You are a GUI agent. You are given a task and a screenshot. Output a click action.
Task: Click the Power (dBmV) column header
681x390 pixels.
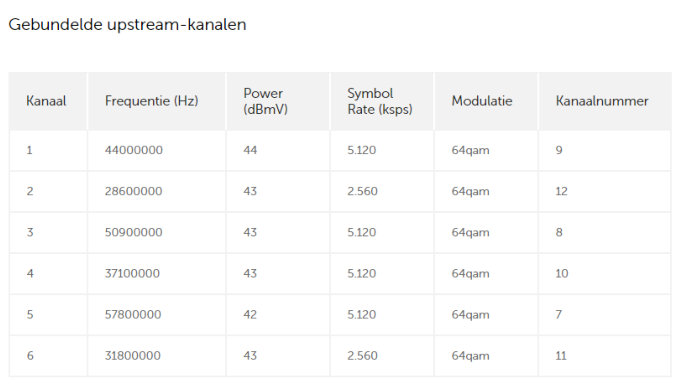[x=265, y=101]
